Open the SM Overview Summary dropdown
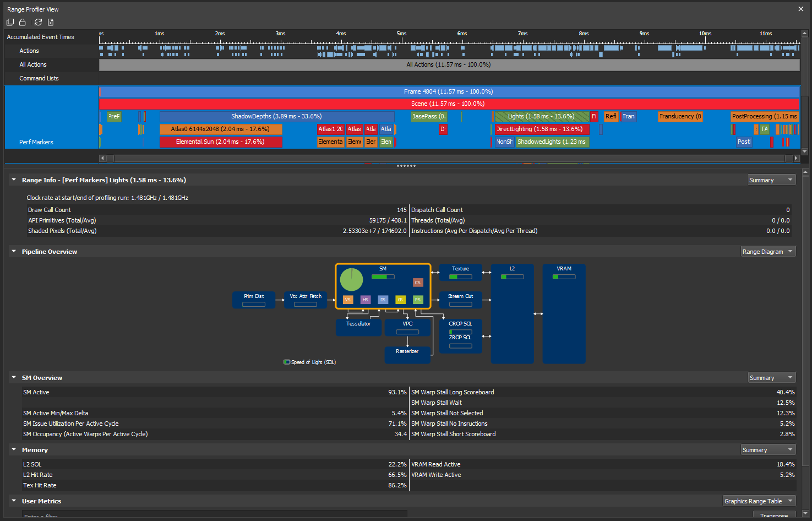Screen dimensions: 812x521 [771, 378]
